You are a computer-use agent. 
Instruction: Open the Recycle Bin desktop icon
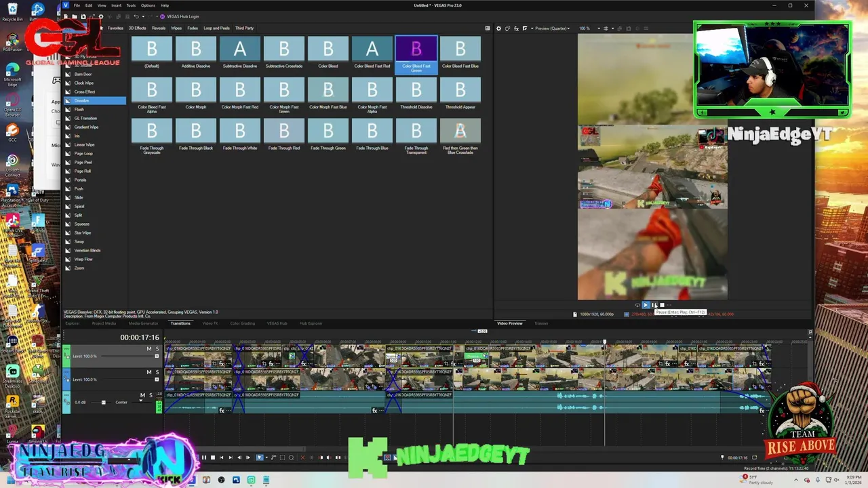(12, 12)
